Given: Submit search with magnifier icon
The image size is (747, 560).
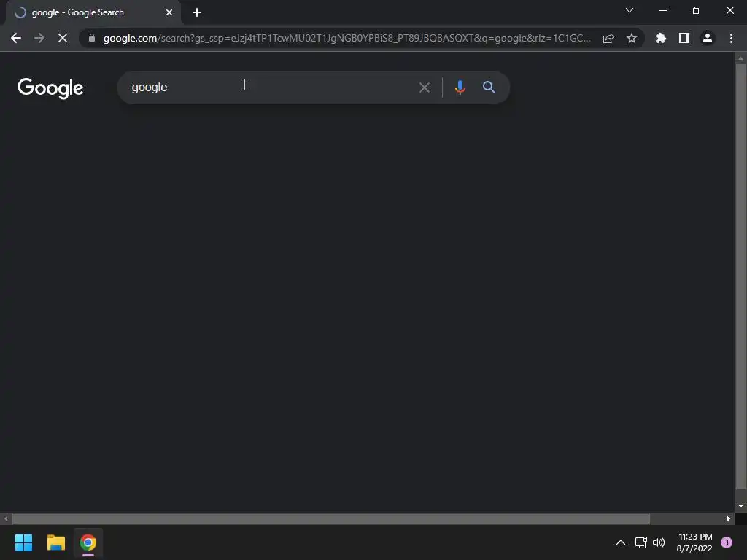Looking at the screenshot, I should pos(489,87).
